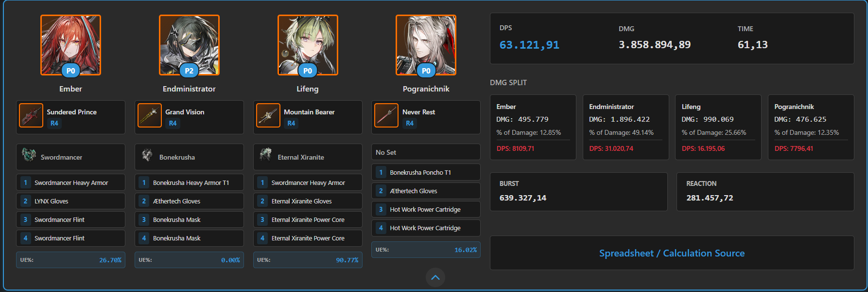Screen dimensions: 868x292
Task: Click the Swordmancer set icon
Action: 29,155
